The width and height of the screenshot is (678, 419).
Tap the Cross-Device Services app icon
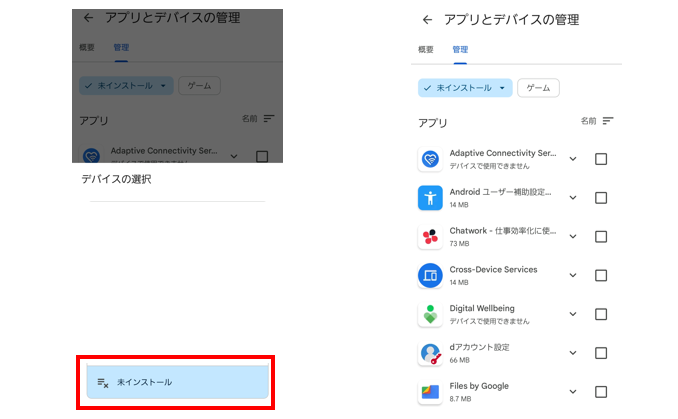[x=430, y=275]
